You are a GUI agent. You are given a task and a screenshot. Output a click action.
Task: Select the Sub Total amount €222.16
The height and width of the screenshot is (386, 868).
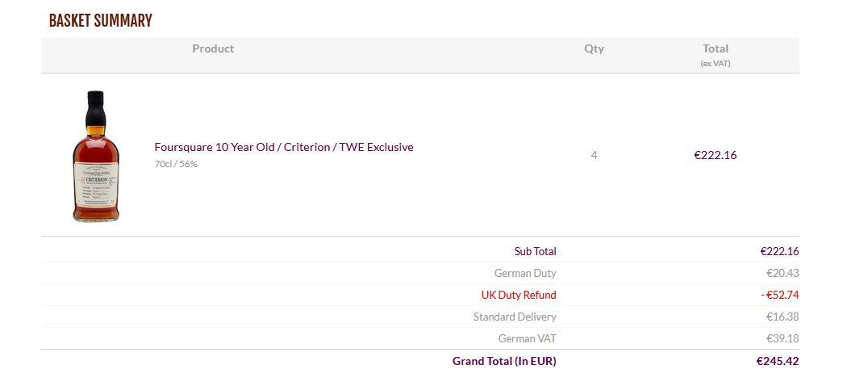click(x=779, y=251)
